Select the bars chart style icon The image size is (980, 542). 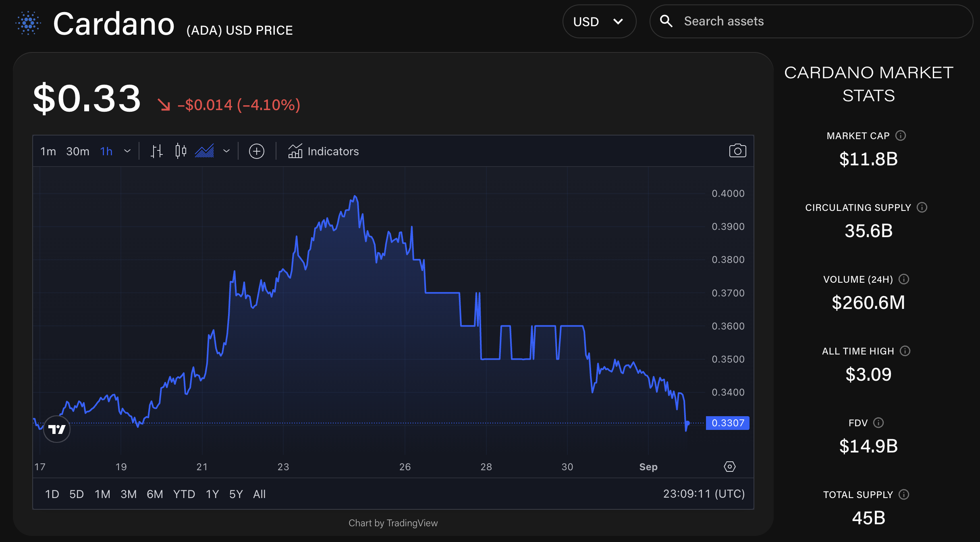pyautogui.click(x=157, y=151)
